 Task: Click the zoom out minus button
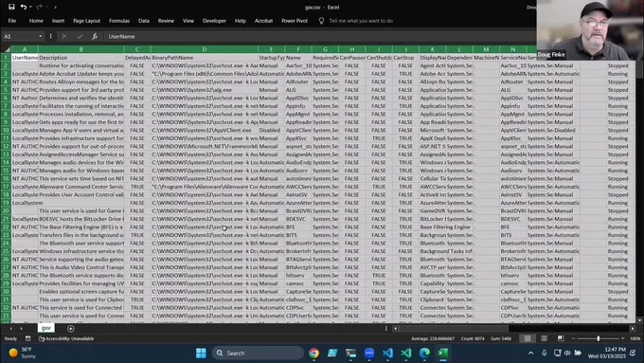click(x=573, y=338)
